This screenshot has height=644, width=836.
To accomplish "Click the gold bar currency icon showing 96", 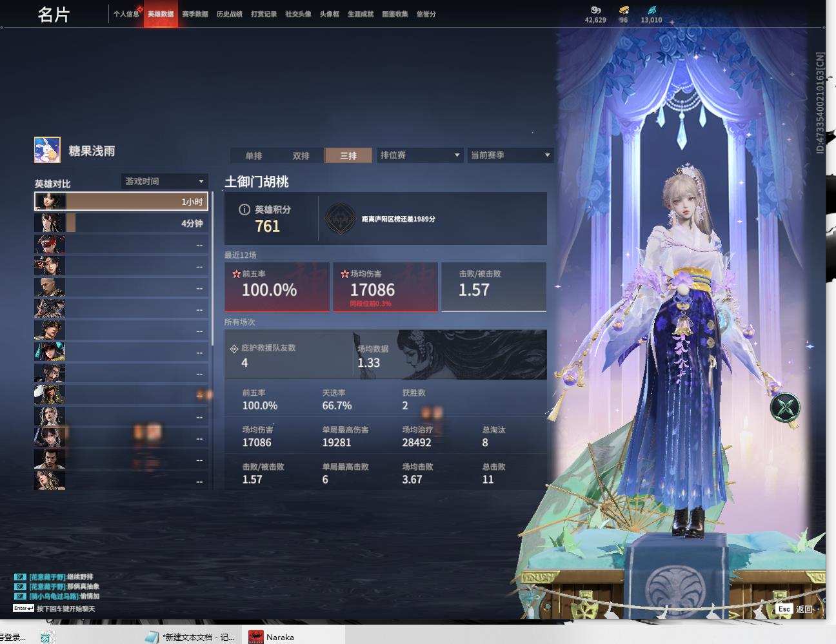I will click(x=623, y=10).
